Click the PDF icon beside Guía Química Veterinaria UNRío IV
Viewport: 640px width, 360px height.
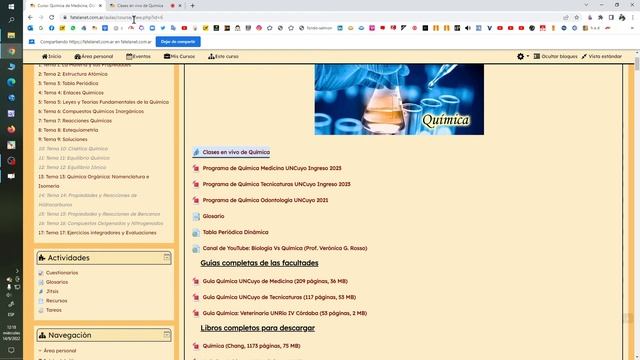[196, 313]
